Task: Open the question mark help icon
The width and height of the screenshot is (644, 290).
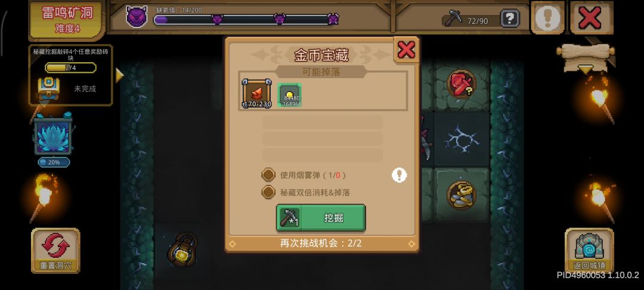Action: click(510, 18)
